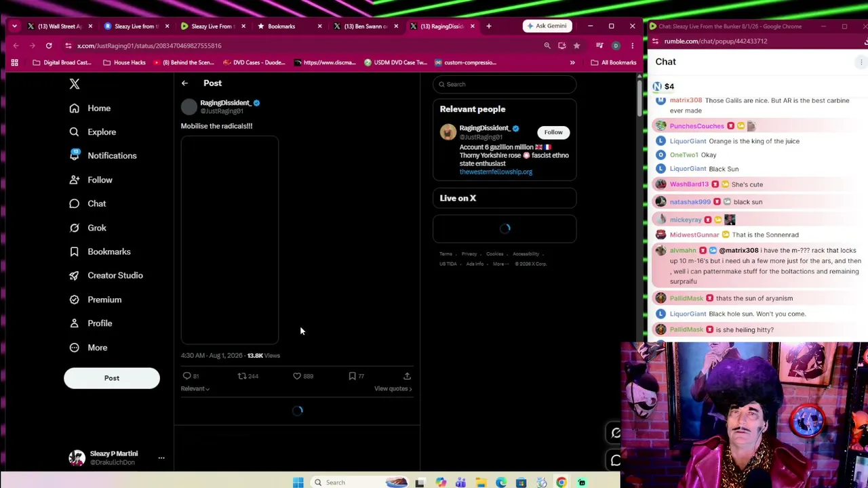The height and width of the screenshot is (488, 868).
Task: Open the Cookies footer link
Action: click(494, 254)
